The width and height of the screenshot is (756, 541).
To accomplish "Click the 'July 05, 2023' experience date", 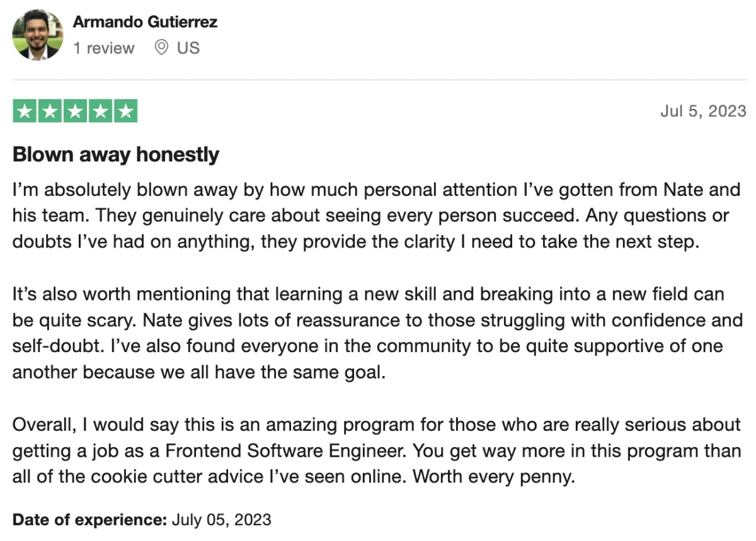I will 221,520.
